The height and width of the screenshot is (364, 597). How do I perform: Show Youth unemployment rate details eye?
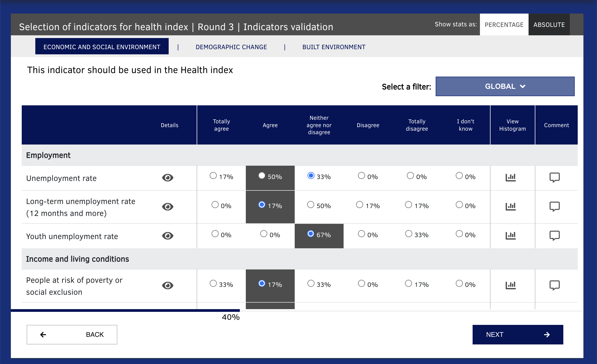(168, 236)
